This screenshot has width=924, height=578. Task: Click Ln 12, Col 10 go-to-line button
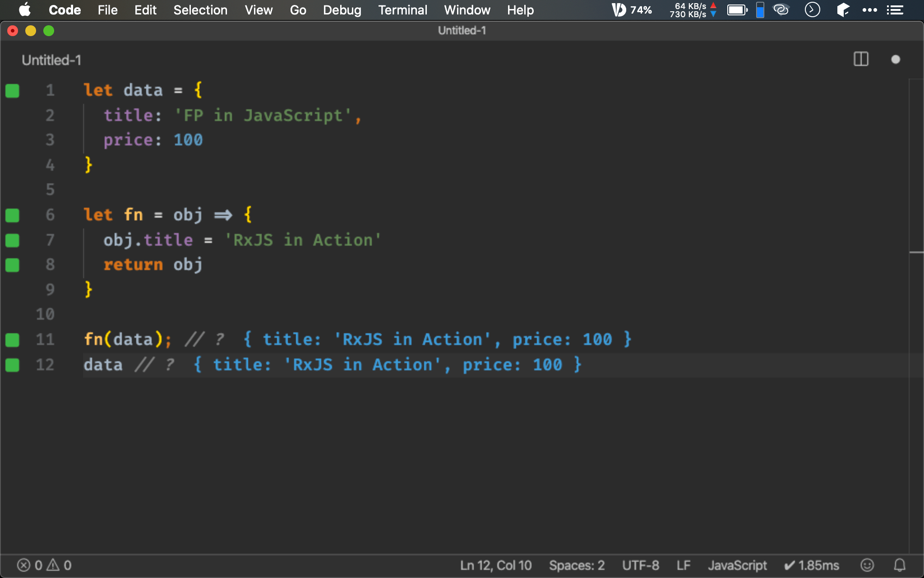pos(496,565)
